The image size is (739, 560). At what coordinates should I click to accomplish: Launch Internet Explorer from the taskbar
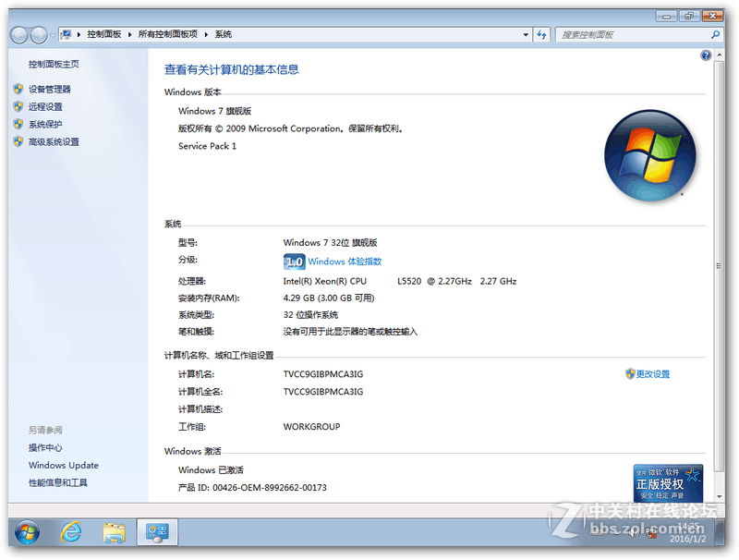[70, 533]
